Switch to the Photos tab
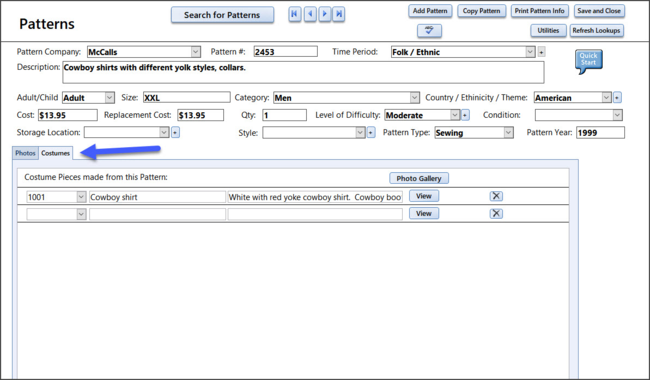Viewport: 650px width, 380px height. (x=25, y=153)
